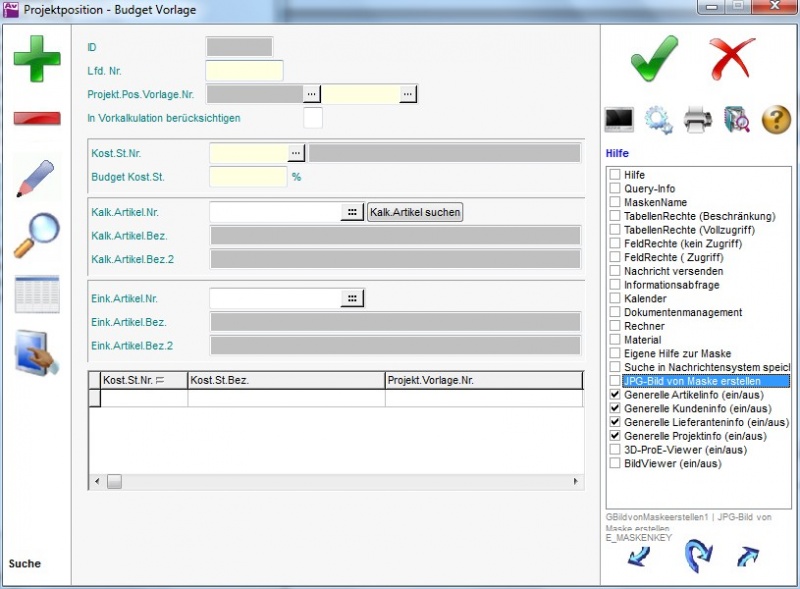Click the 'Kalk.Artikel suchen' button

415,213
